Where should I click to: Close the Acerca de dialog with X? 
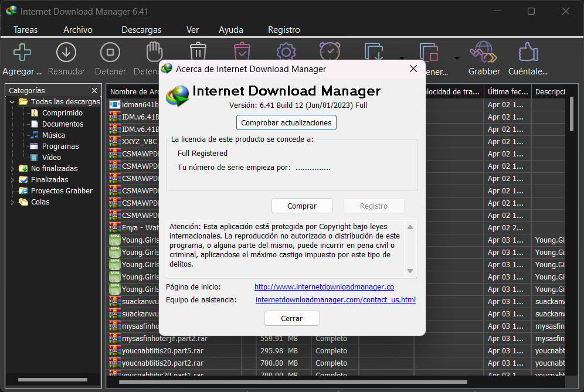(x=413, y=69)
